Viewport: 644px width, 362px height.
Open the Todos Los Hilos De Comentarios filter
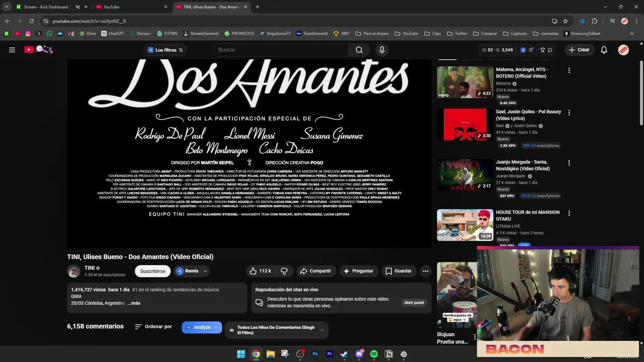pyautogui.click(x=276, y=330)
